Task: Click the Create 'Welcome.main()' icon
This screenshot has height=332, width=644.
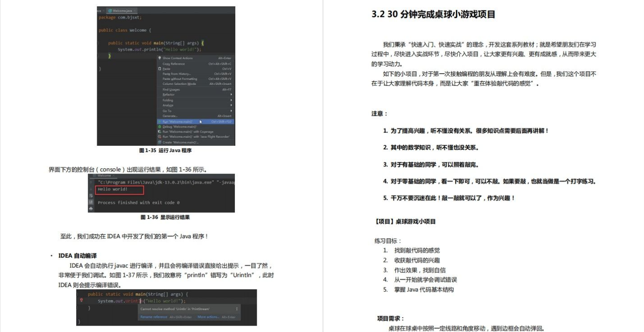Action: [x=160, y=142]
